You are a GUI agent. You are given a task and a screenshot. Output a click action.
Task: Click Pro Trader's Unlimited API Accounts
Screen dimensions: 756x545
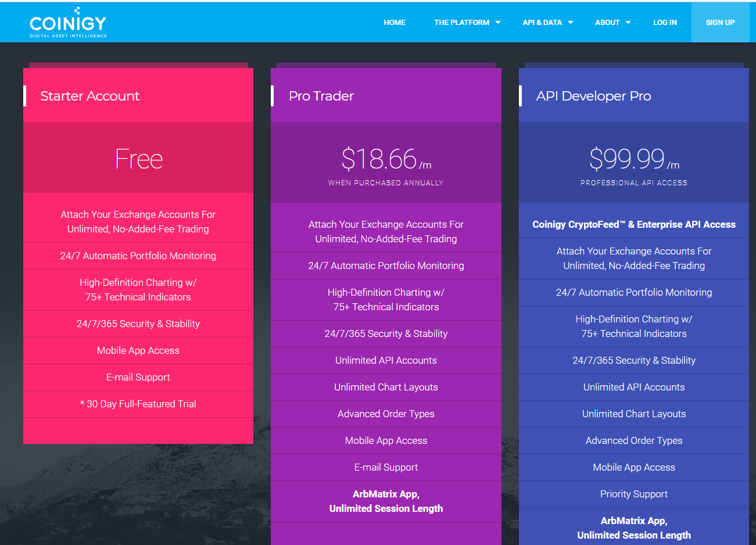click(386, 360)
